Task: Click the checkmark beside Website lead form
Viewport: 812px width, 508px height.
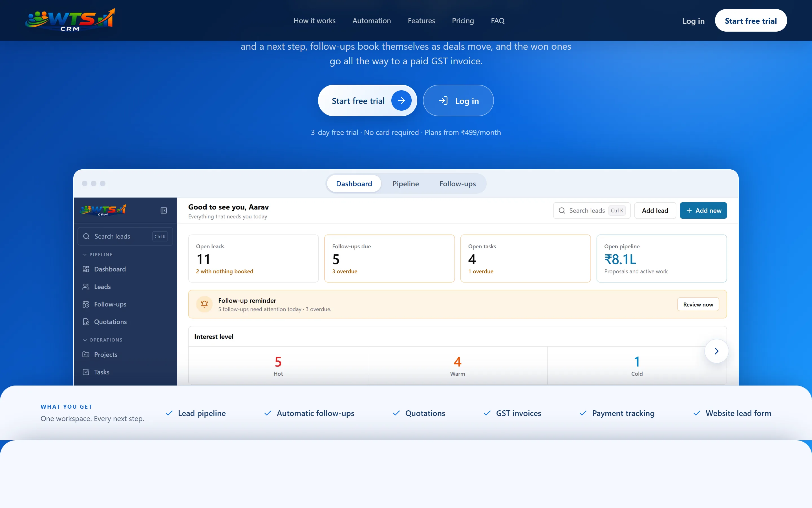Action: point(697,413)
